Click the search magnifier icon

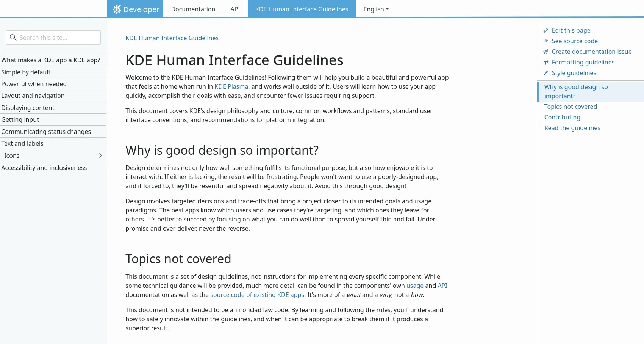coord(13,38)
